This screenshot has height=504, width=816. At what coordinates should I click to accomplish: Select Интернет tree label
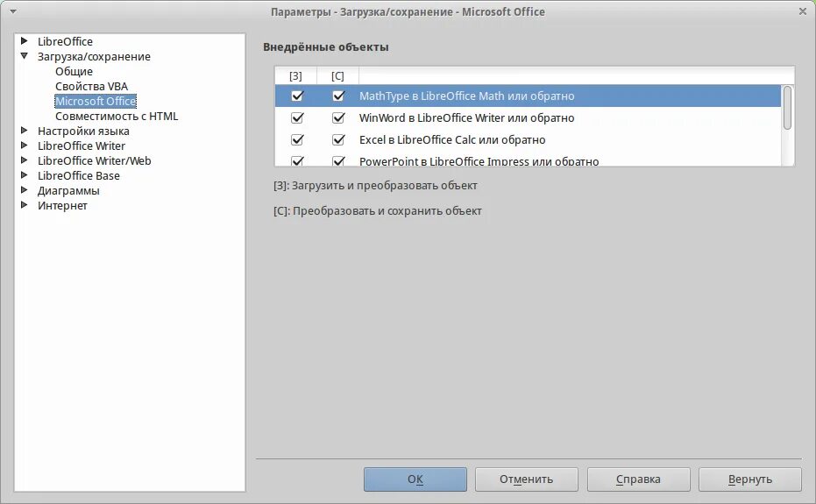coord(62,206)
